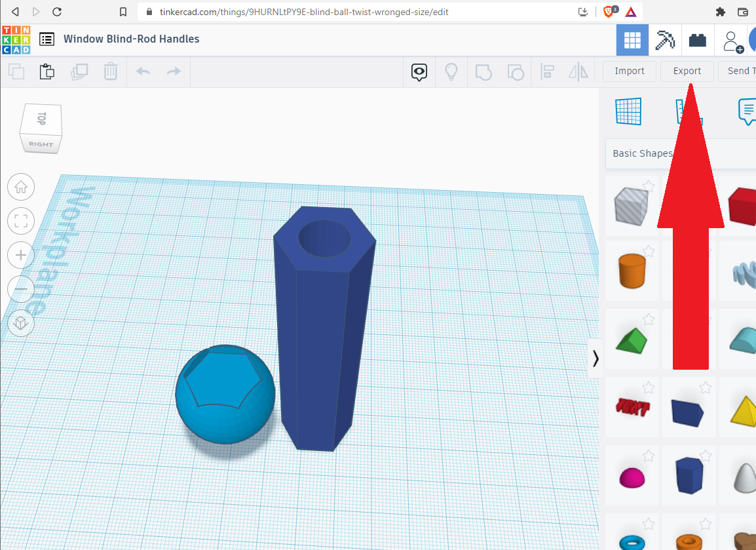Zoom out with the minus button
The image size is (756, 550).
[x=21, y=289]
